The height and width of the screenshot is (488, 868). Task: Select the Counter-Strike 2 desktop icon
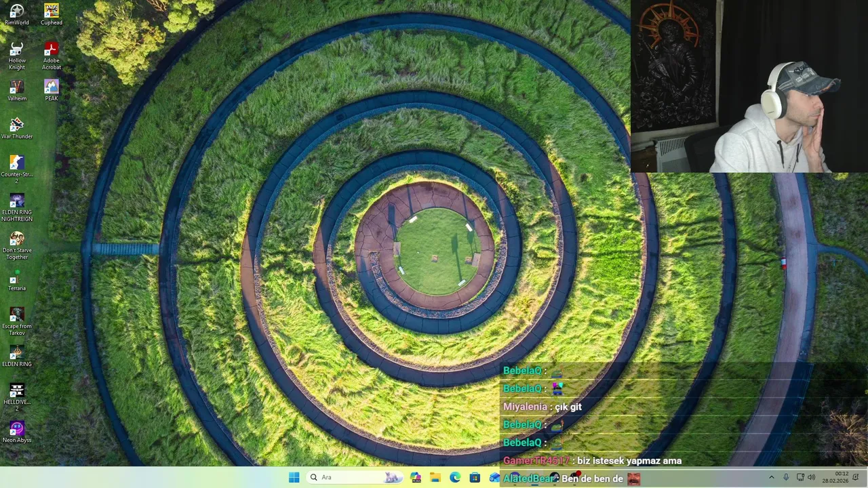point(17,169)
